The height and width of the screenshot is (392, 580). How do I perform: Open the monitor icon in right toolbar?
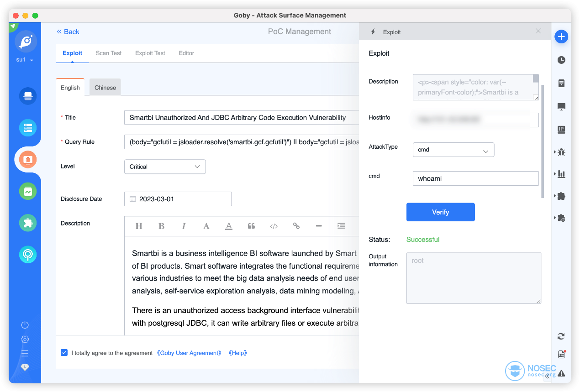click(561, 107)
